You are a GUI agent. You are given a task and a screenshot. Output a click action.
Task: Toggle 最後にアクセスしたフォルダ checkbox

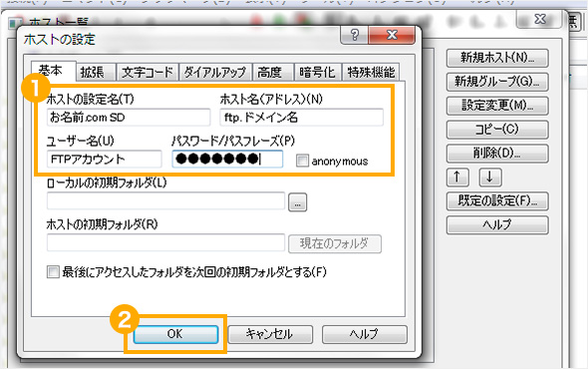point(53,272)
